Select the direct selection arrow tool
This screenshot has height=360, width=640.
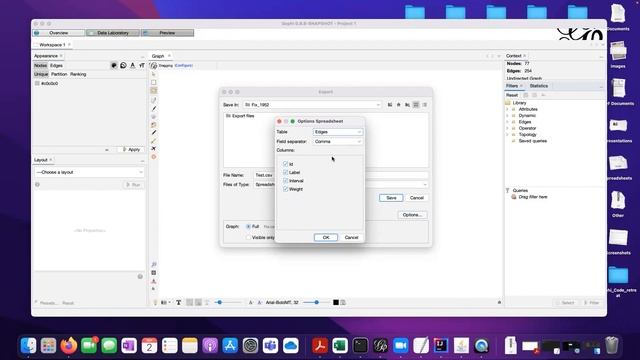[154, 74]
